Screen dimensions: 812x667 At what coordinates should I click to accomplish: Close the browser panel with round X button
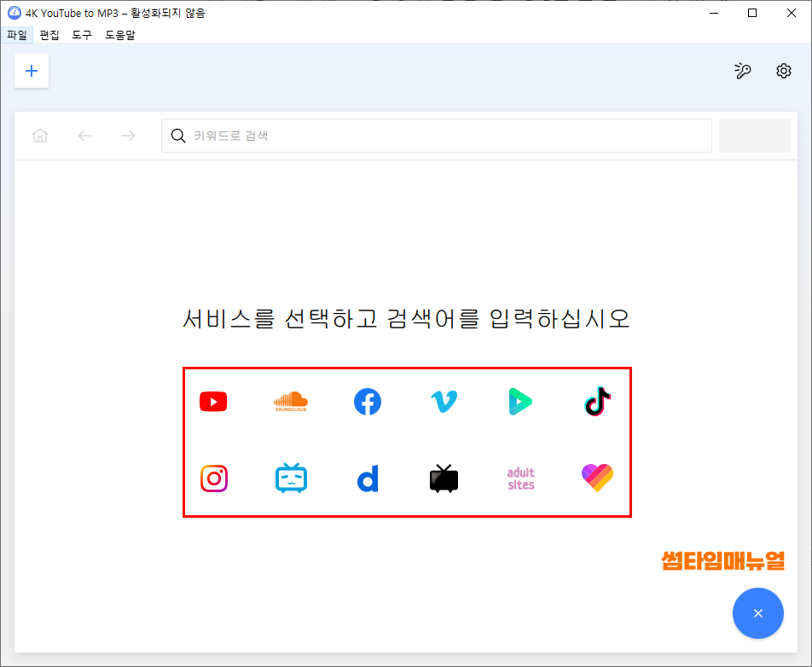(758, 613)
